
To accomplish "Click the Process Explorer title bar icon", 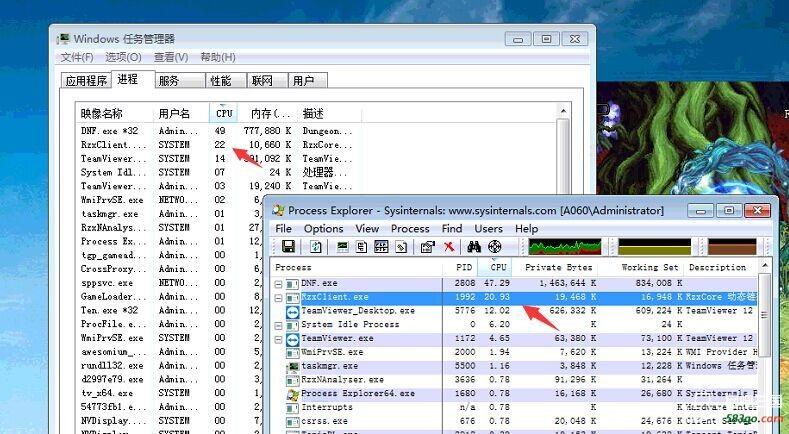I will (278, 210).
